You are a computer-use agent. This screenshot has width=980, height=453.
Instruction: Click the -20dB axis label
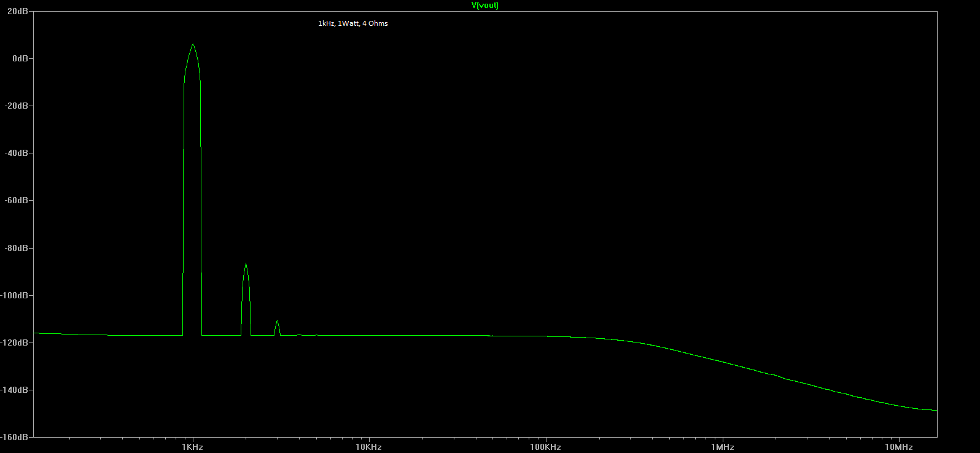pos(16,106)
